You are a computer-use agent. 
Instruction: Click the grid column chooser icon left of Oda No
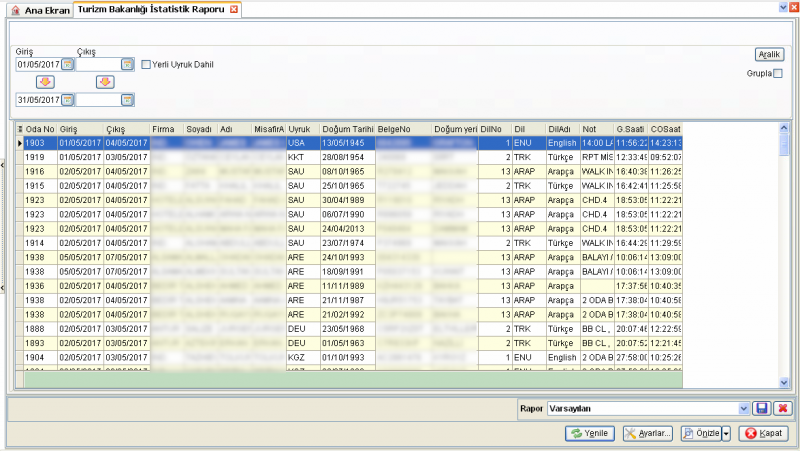tap(20, 129)
